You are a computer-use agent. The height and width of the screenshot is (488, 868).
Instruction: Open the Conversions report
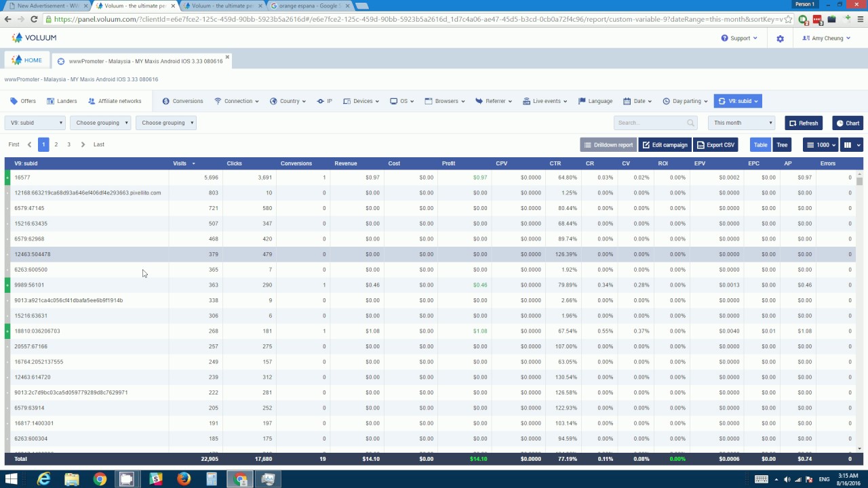click(182, 101)
